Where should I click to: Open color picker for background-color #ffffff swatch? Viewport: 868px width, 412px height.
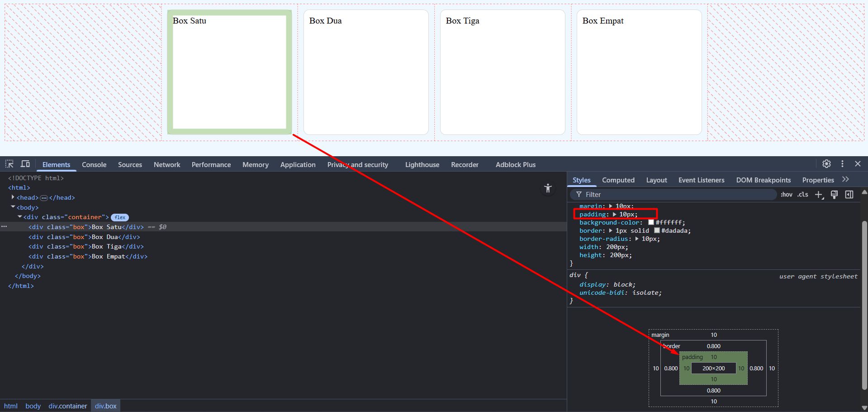(651, 222)
